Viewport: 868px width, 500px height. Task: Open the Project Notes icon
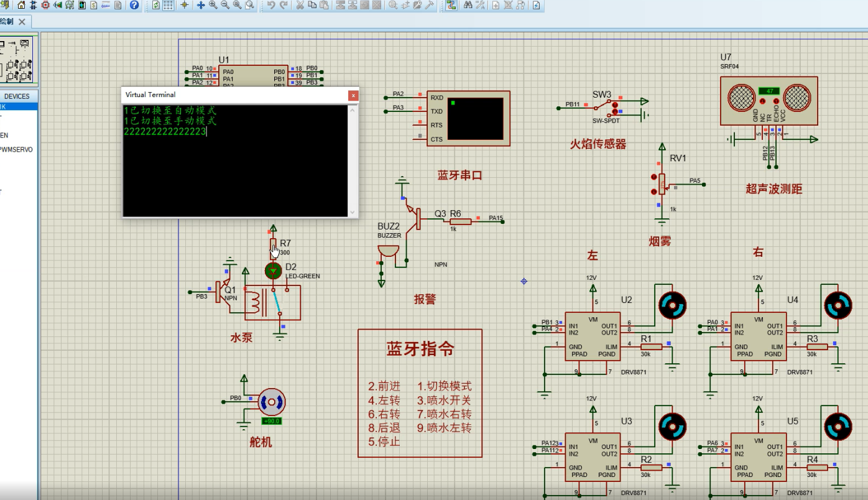pyautogui.click(x=118, y=5)
